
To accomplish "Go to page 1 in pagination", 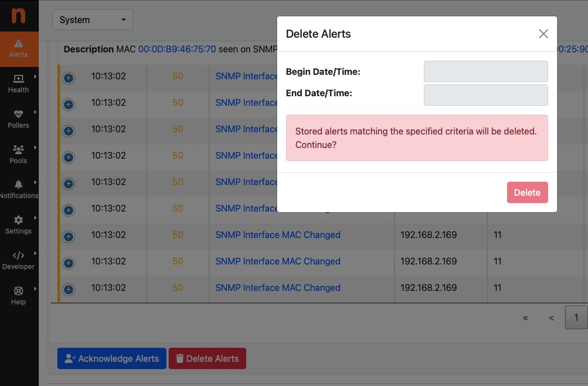I will tap(576, 317).
